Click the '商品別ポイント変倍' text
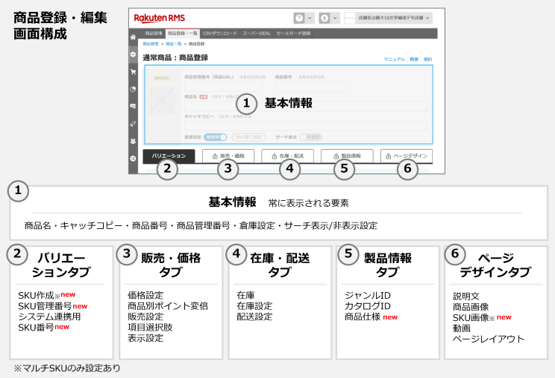The height and width of the screenshot is (378, 555). pyautogui.click(x=168, y=306)
